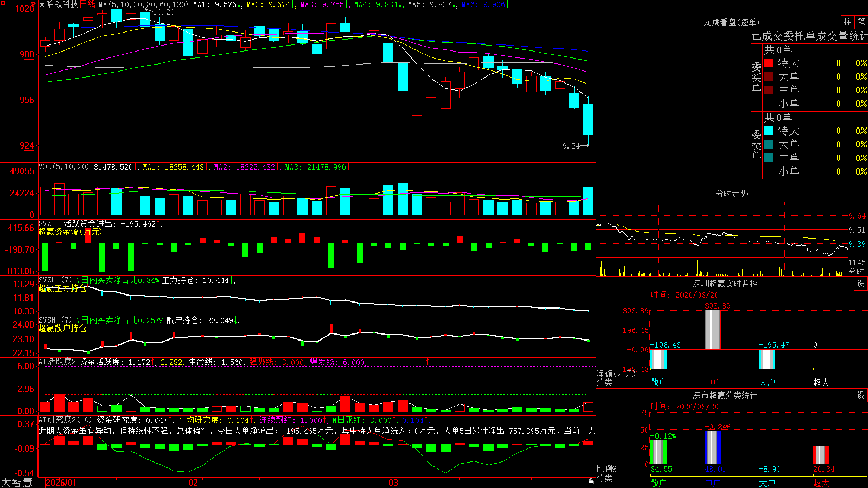Click the 9.39 price on the intraday chart
The image size is (868, 488).
click(x=857, y=244)
